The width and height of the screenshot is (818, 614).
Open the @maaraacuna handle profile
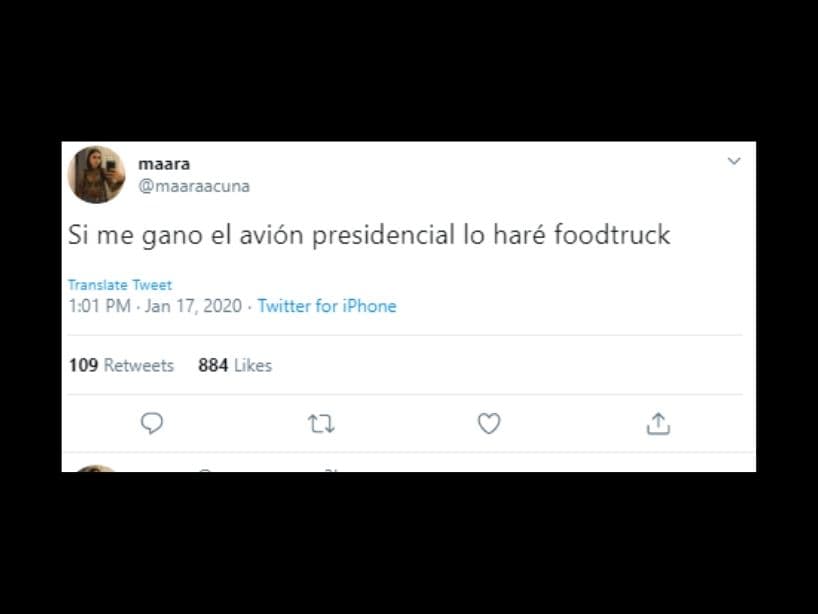pos(194,186)
